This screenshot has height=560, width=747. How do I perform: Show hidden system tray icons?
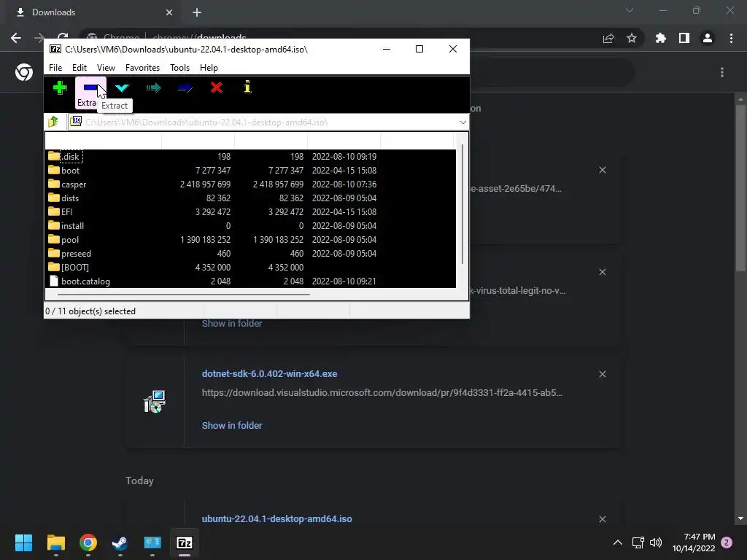(617, 542)
